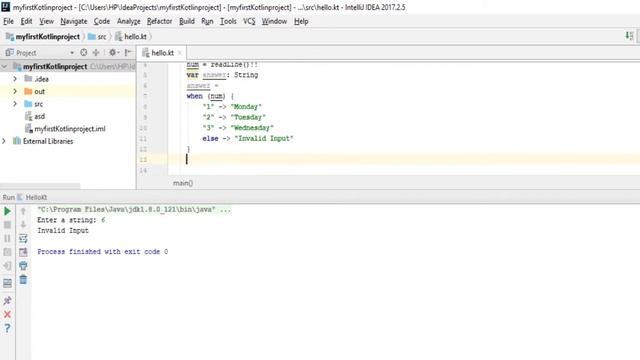Screen dimensions: 640x360
Task: Print the console output
Action: tap(23, 266)
